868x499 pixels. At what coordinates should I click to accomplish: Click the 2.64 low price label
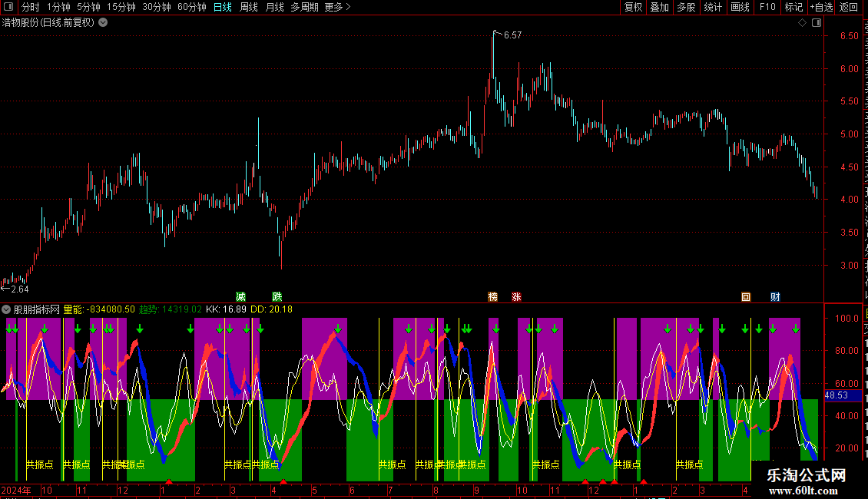point(19,289)
